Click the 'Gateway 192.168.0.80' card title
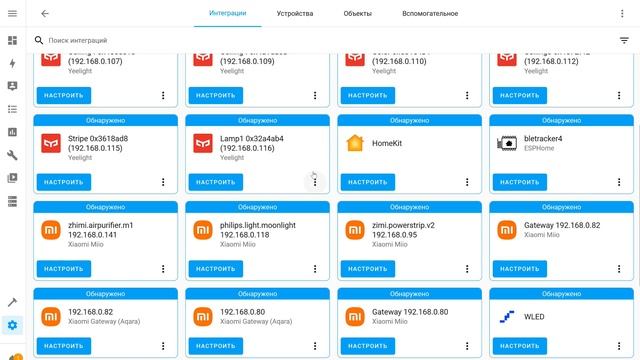This screenshot has width=640, height=360. 410,312
